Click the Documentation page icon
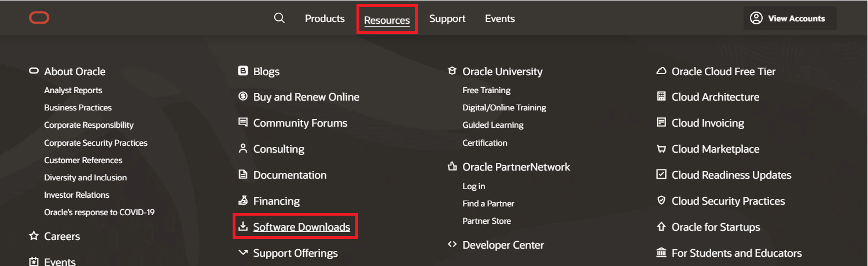 pos(243,175)
